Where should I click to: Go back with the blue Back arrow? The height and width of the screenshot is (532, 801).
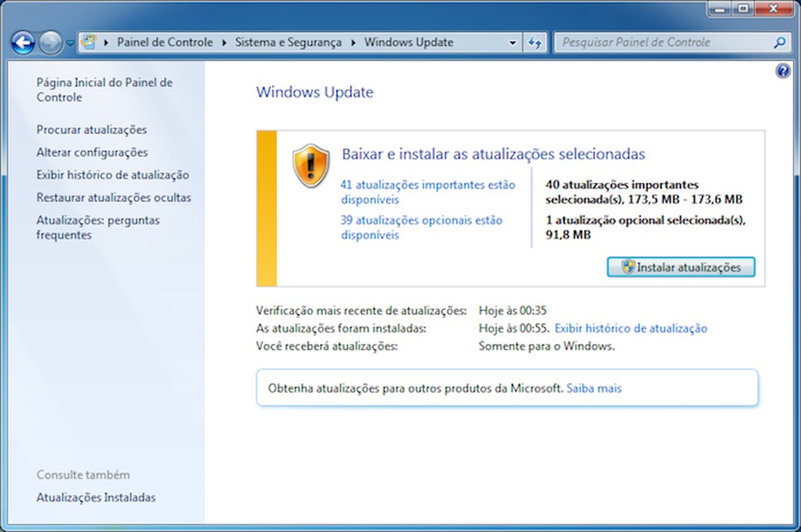coord(23,42)
